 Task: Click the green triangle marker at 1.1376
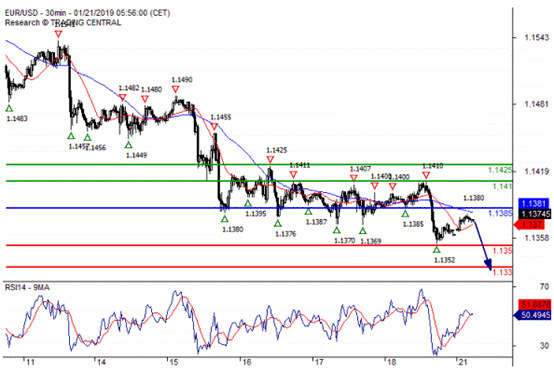pos(278,223)
